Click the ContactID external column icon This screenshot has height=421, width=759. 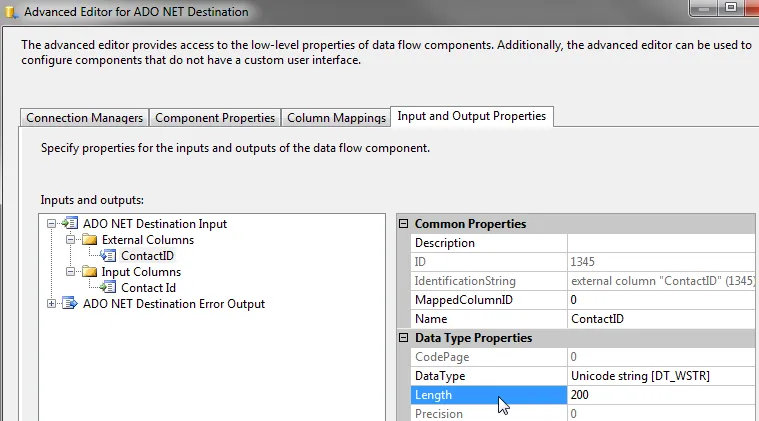click(x=108, y=256)
